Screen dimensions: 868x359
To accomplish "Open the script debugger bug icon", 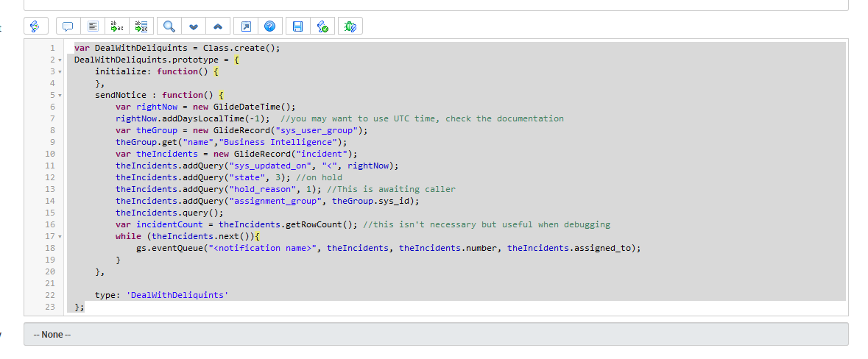I will click(x=350, y=26).
